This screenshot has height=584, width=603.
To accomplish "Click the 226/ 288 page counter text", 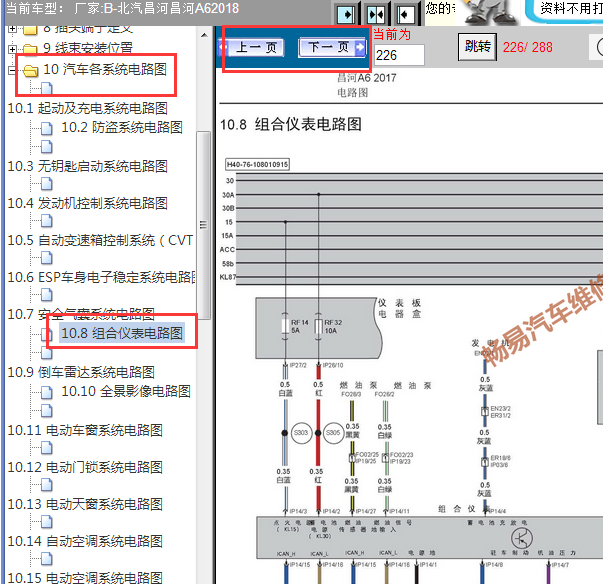I will pos(528,47).
